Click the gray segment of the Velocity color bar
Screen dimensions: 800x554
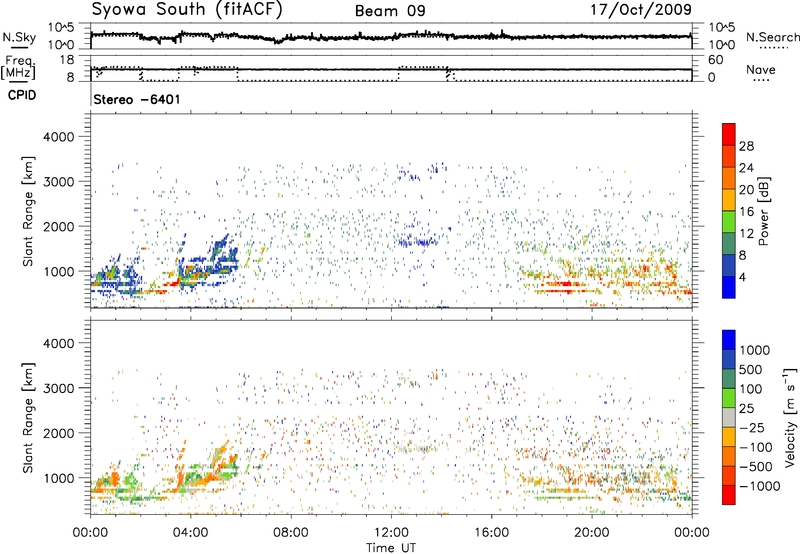[729, 417]
